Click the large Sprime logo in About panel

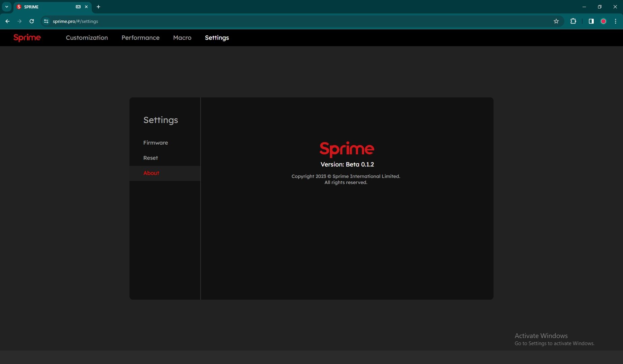(x=347, y=149)
